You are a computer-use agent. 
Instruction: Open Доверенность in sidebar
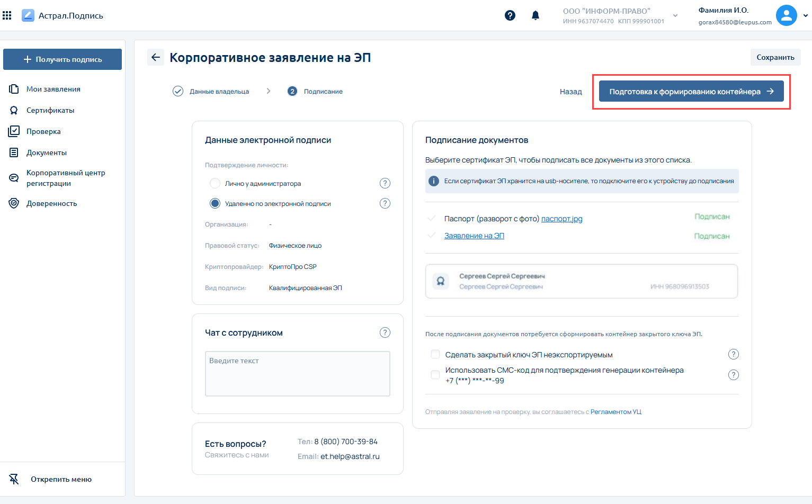point(52,203)
